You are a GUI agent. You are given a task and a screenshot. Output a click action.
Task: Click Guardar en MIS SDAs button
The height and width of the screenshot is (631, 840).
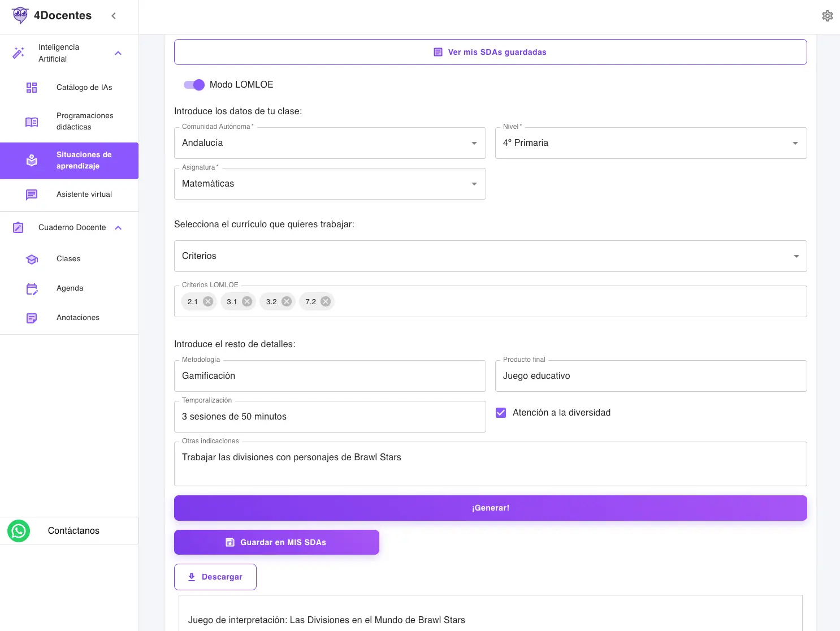[x=276, y=542]
